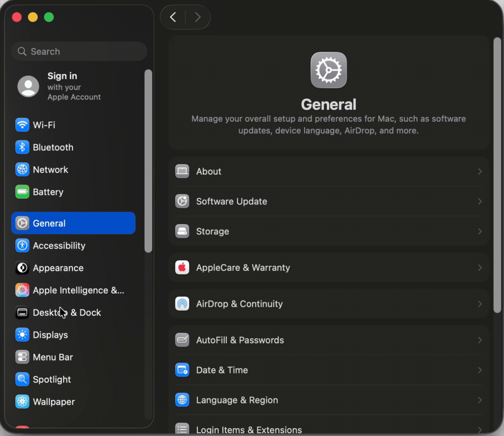Click the Language & Region label text
This screenshot has height=436, width=504.
click(237, 400)
